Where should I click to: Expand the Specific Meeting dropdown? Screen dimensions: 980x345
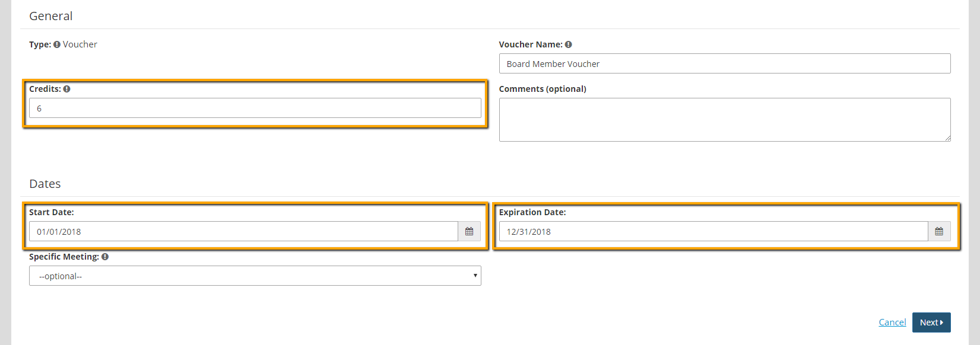[255, 276]
